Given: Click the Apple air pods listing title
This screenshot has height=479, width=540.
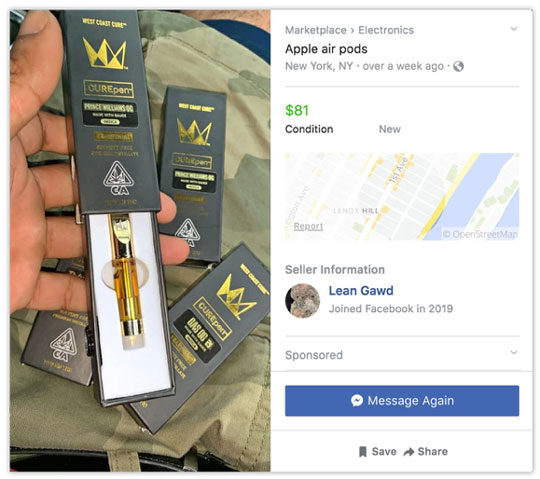Looking at the screenshot, I should pyautogui.click(x=326, y=49).
